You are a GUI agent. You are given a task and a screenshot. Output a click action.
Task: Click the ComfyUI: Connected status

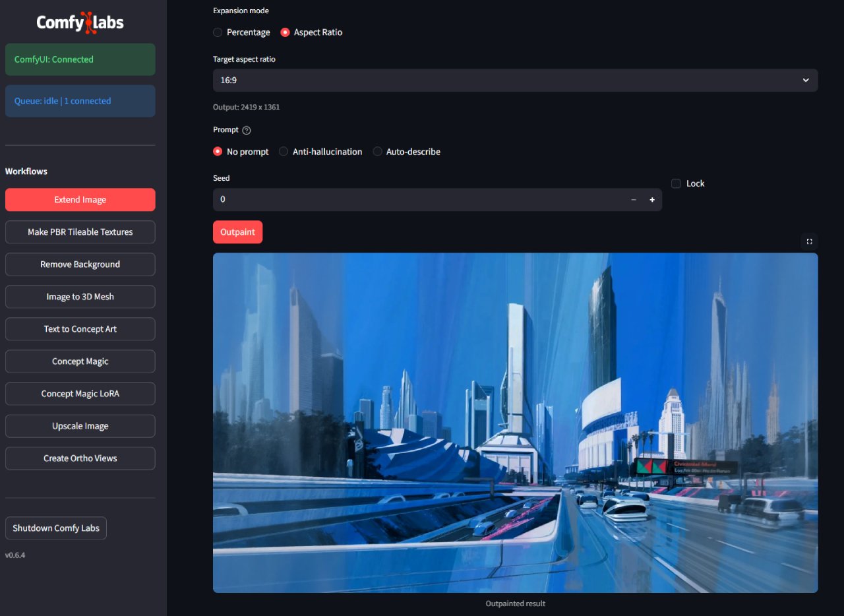pyautogui.click(x=80, y=59)
